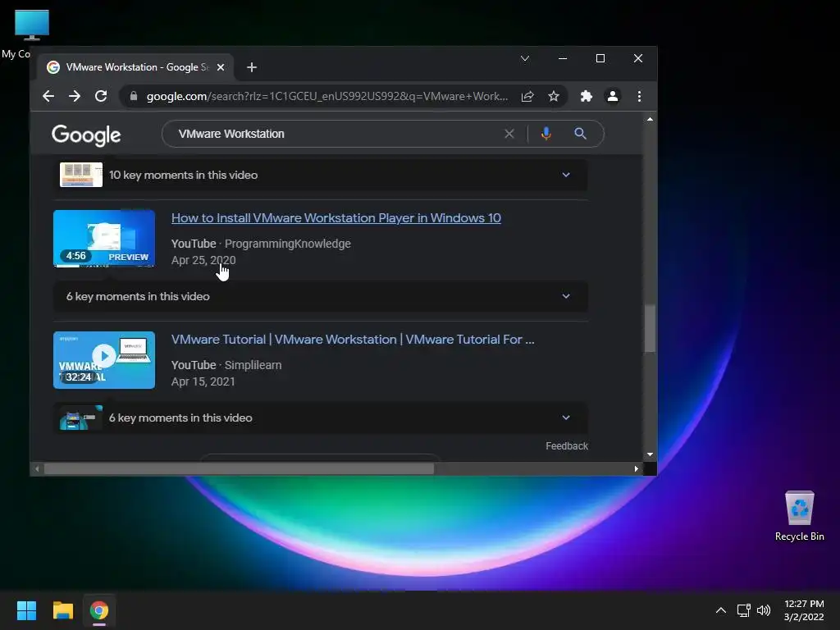Play the 4:56 video preview thumbnail

(x=104, y=239)
